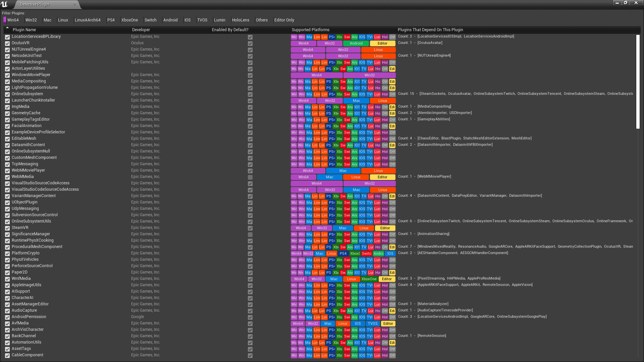
Task: Toggle Enabled By Default for WebMMedia
Action: coord(250,177)
